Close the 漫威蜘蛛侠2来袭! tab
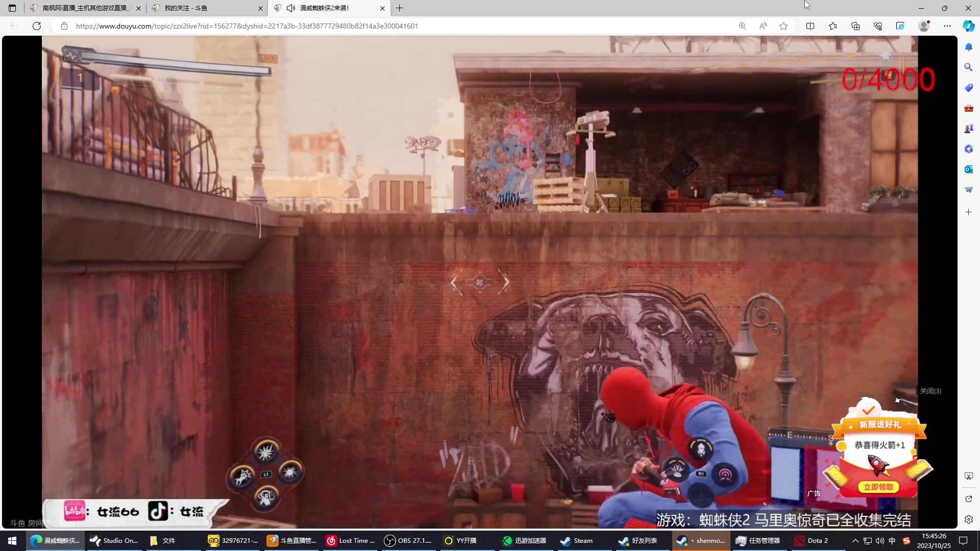This screenshot has width=980, height=551. (382, 8)
